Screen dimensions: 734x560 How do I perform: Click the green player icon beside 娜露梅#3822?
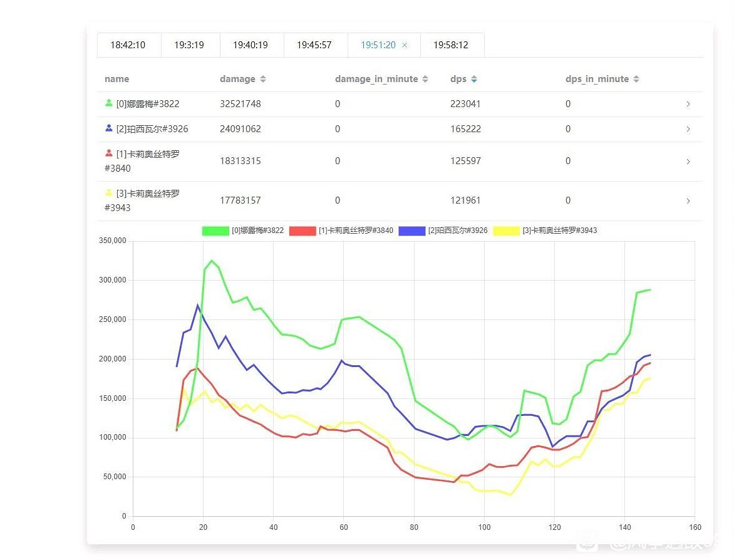(x=108, y=101)
